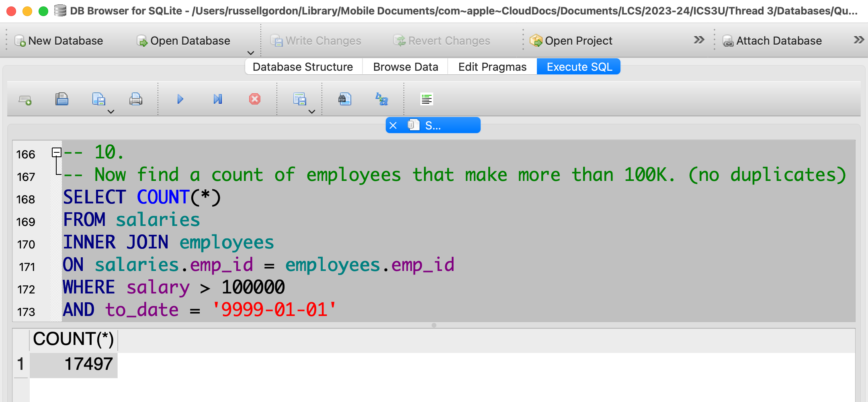
Task: Click the New Database button
Action: (59, 41)
